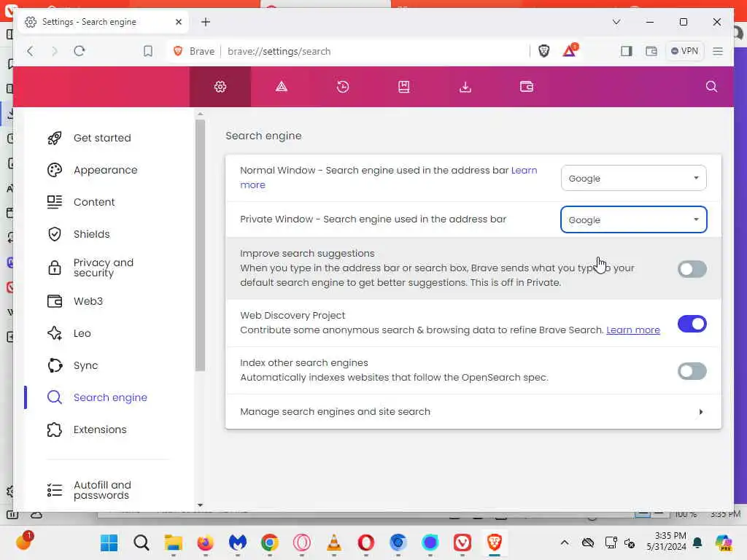Click the settings sidebar scrollbar
Viewport: 747px width, 560px height.
200,245
